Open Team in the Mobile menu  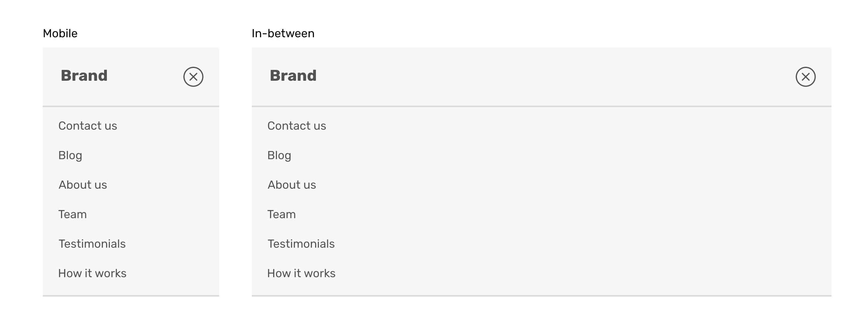click(72, 214)
